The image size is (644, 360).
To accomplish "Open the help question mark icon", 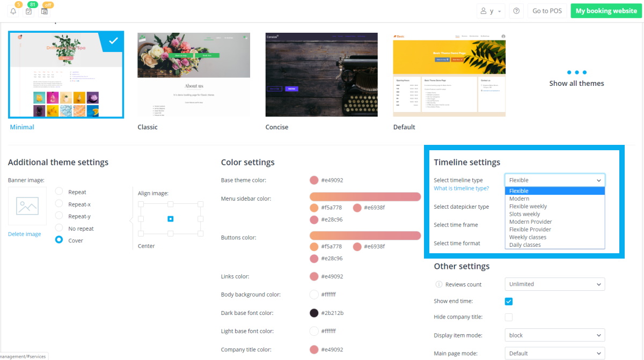I will coord(516,11).
